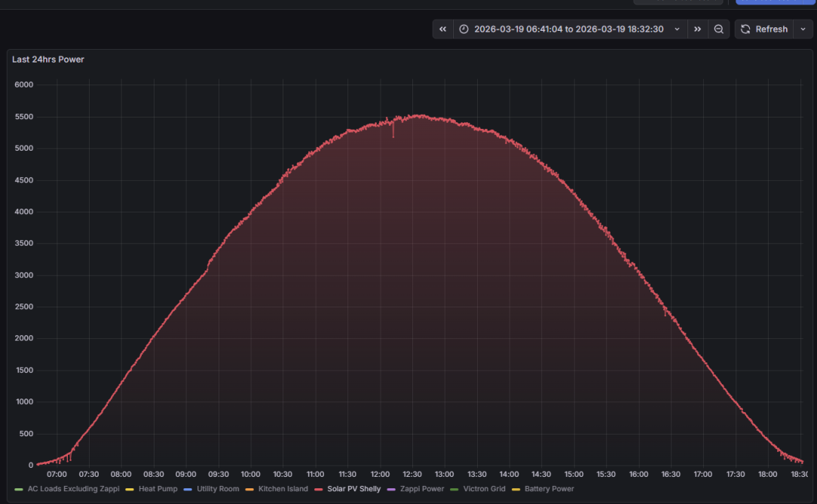Open the refresh interval dropdown arrow
The width and height of the screenshot is (817, 504).
click(x=803, y=29)
